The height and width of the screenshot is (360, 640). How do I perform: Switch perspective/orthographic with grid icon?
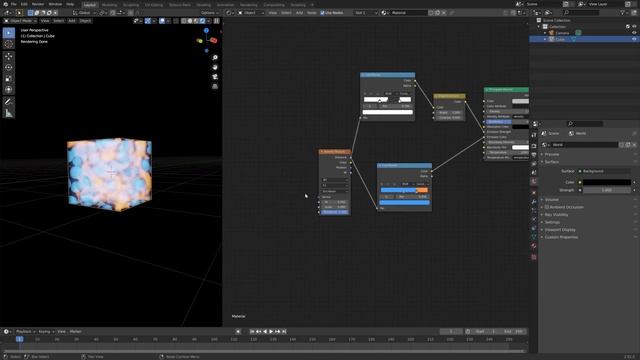tap(215, 86)
